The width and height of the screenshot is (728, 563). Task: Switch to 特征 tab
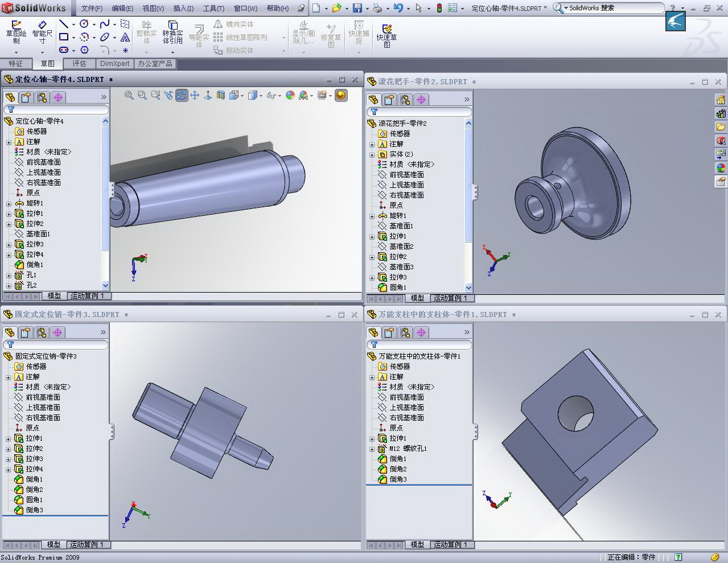[16, 64]
